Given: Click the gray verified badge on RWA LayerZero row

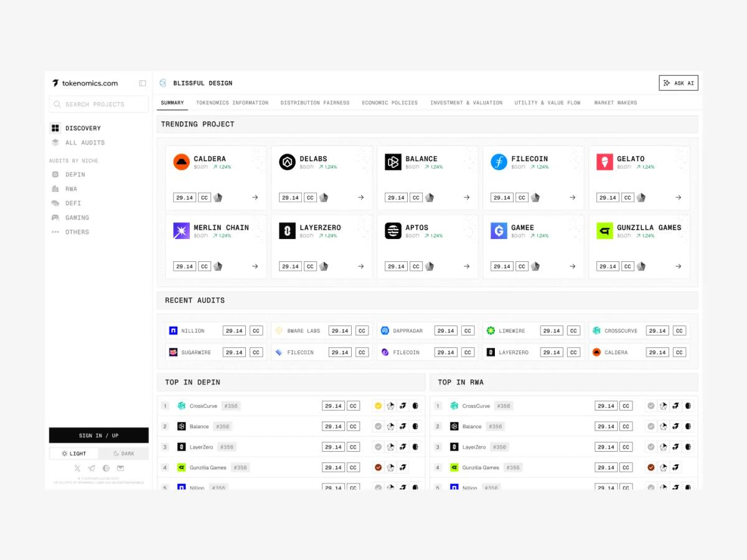Looking at the screenshot, I should point(651,447).
